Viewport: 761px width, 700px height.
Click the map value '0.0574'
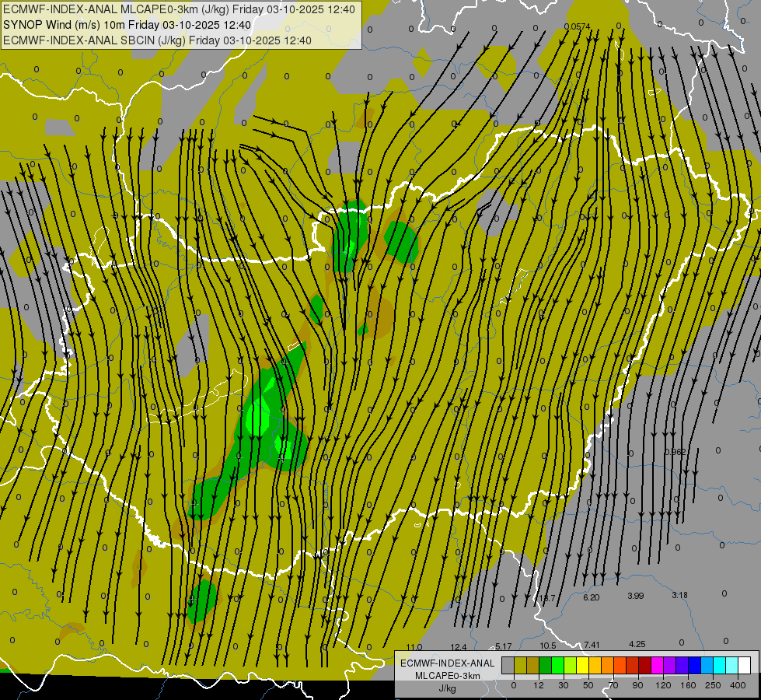(577, 26)
